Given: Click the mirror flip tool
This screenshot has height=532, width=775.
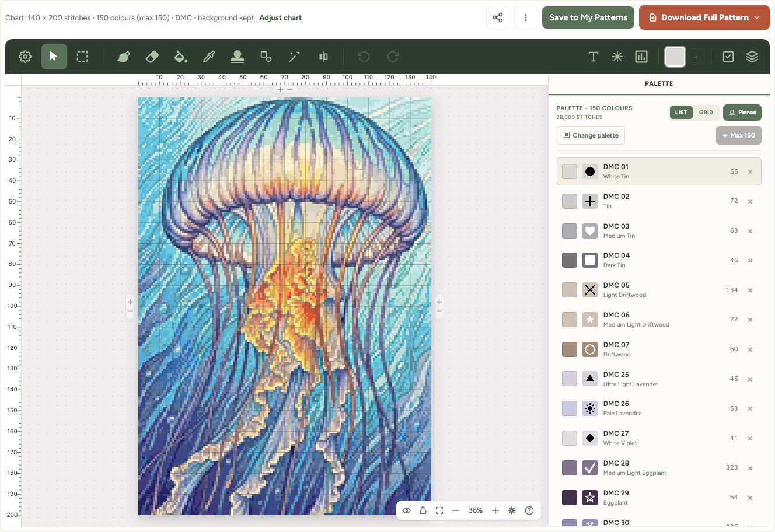Looking at the screenshot, I should pos(323,57).
